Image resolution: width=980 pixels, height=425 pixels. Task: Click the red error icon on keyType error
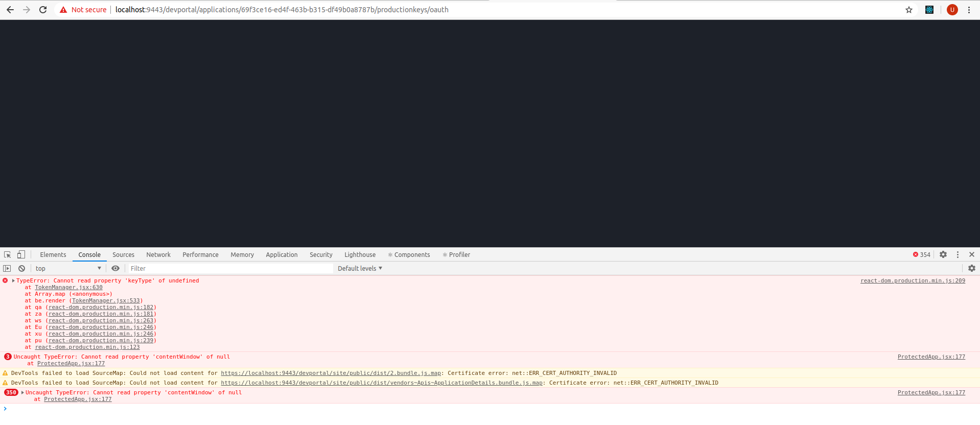click(x=5, y=280)
